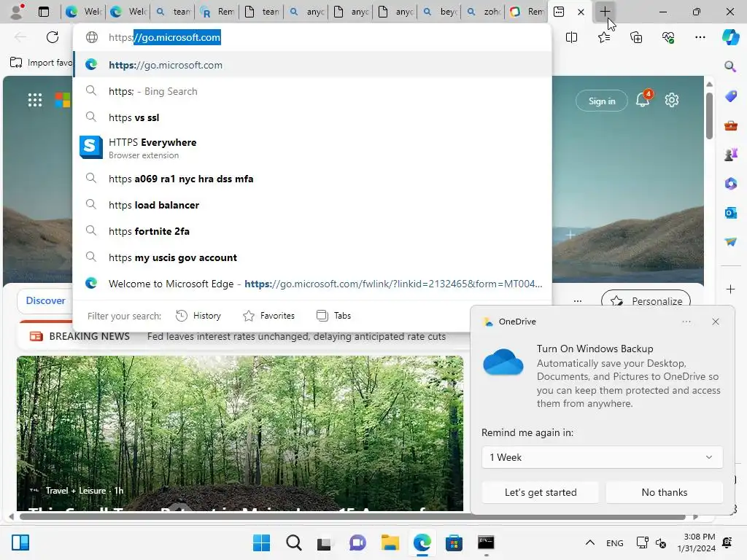Open ENG language input indicator

(614, 542)
